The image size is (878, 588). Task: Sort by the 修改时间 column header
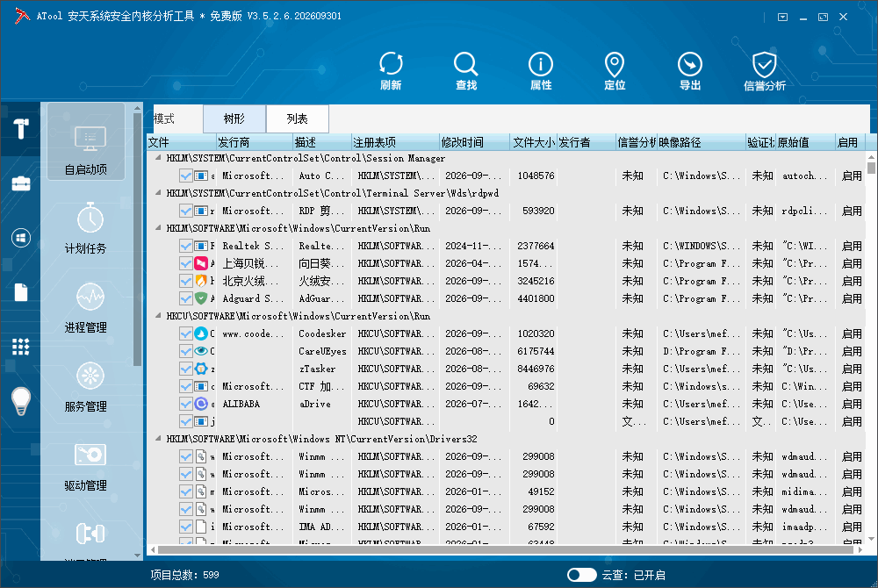(x=474, y=142)
